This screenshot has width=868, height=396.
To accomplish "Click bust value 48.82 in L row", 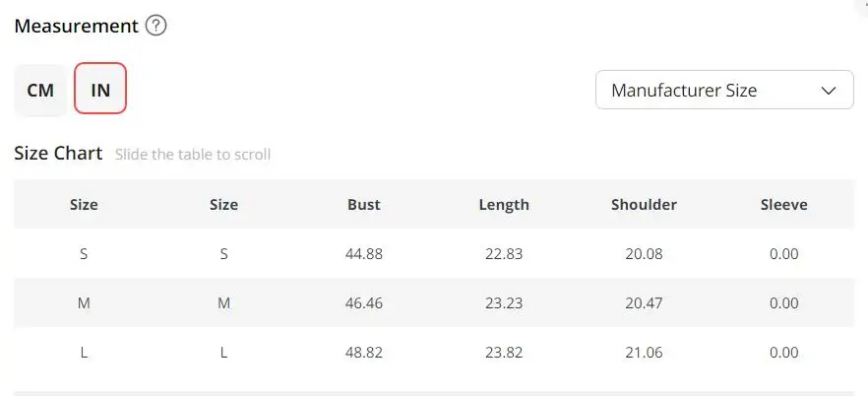I will point(364,353).
